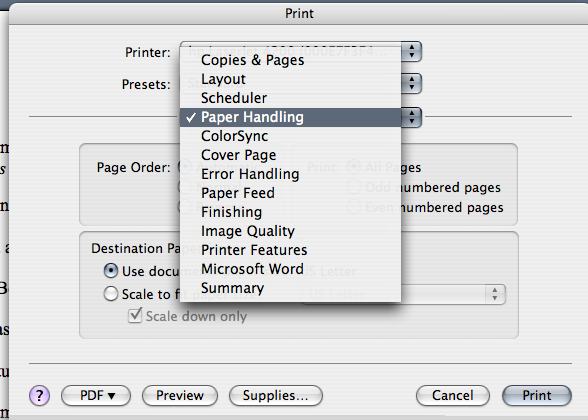The image size is (588, 420).
Task: Choose Paper Feed from the menu
Action: (x=290, y=193)
